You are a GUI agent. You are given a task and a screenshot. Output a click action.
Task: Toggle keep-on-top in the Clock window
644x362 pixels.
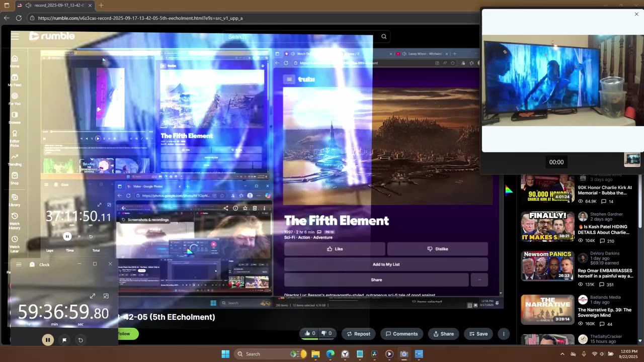106,296
